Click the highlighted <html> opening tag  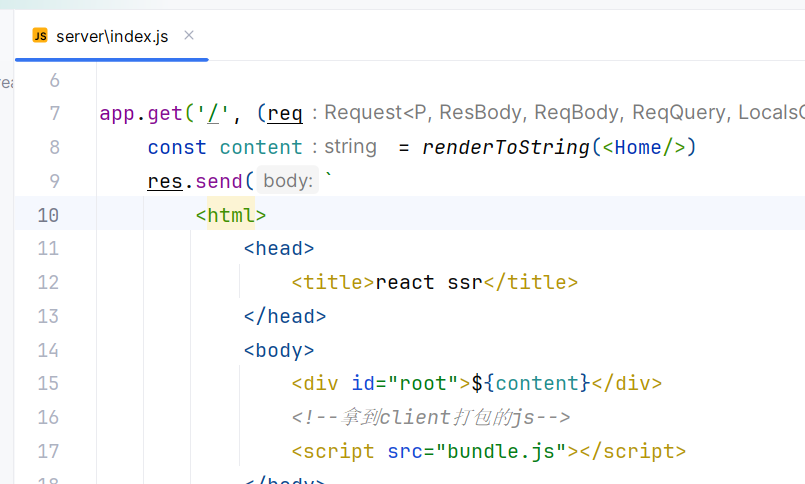tap(231, 215)
